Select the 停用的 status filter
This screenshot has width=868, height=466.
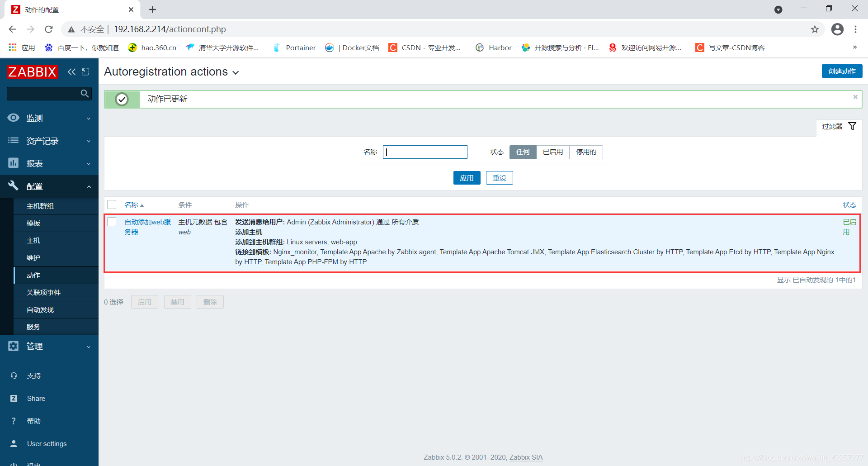(586, 152)
